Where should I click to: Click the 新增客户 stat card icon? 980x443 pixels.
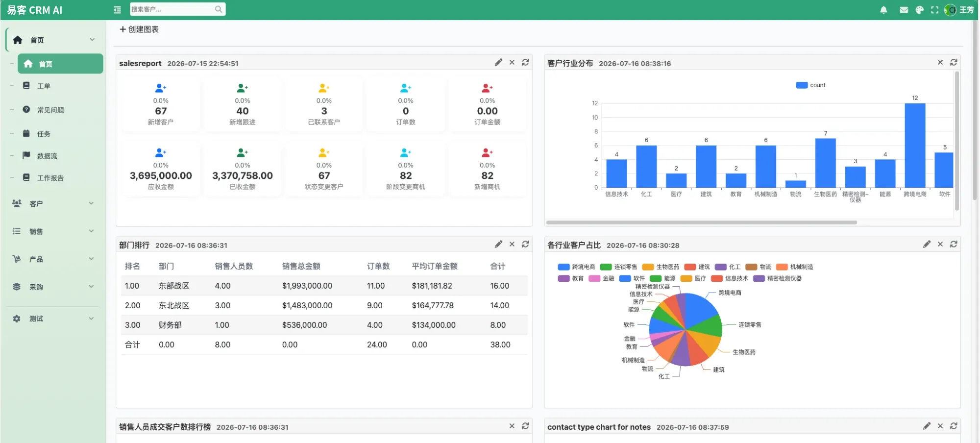161,88
